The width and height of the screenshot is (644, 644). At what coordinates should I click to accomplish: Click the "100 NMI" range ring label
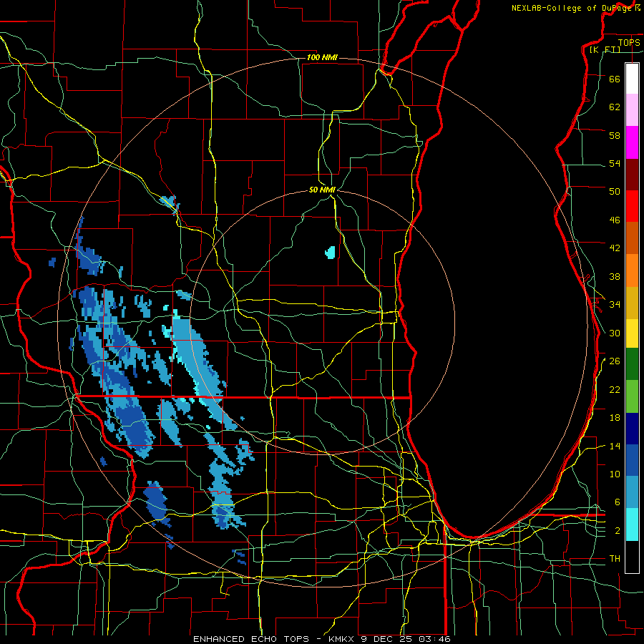322,57
